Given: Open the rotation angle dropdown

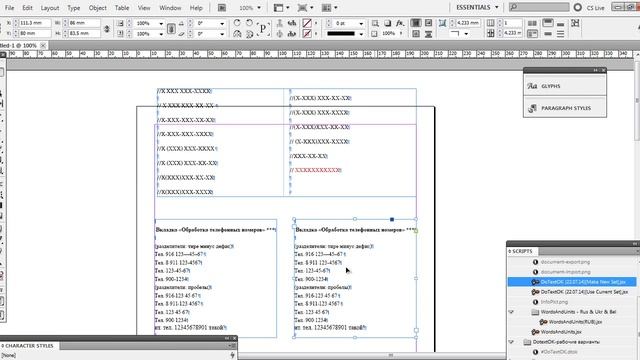Looking at the screenshot, I should coord(222,24).
